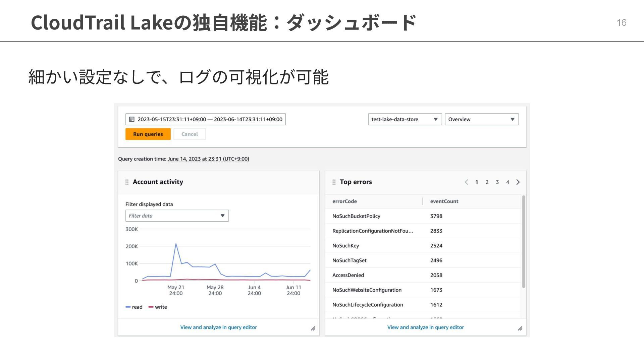644x362 pixels.
Task: Click the calendar icon in date range field
Action: tap(132, 119)
